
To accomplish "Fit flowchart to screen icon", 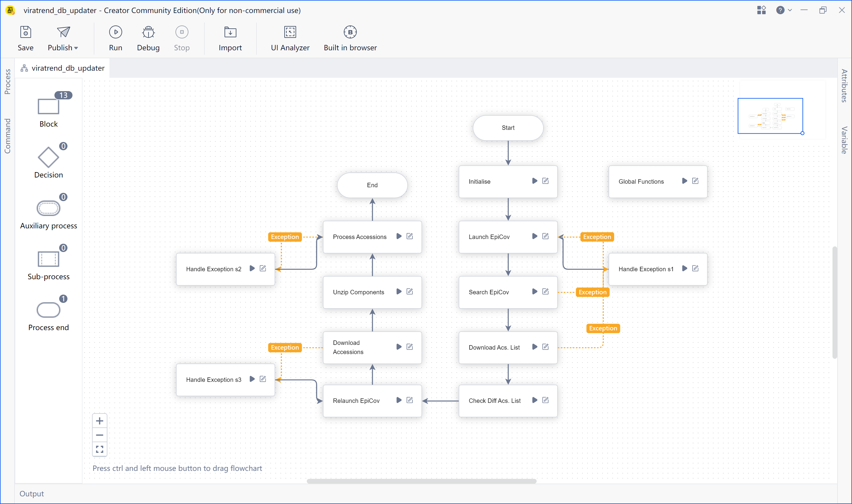I will (99, 449).
